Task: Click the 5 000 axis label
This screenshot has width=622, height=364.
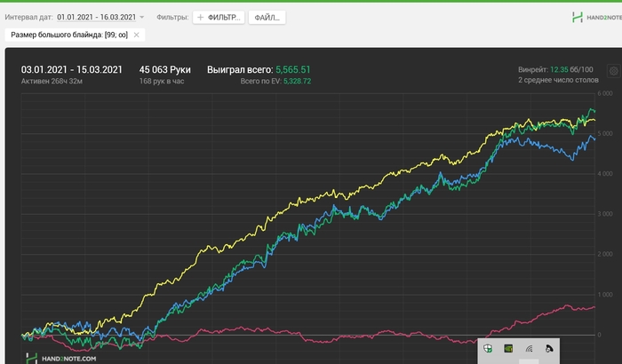Action: click(x=605, y=134)
